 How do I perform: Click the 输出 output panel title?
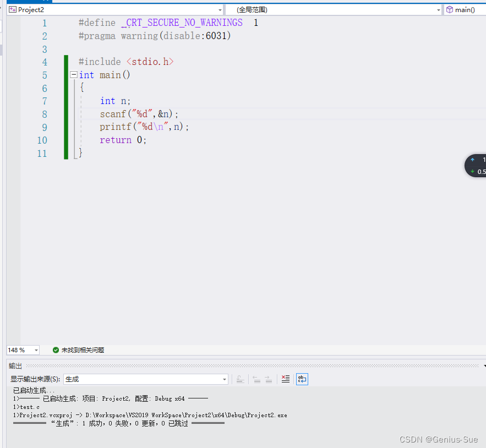click(x=15, y=366)
